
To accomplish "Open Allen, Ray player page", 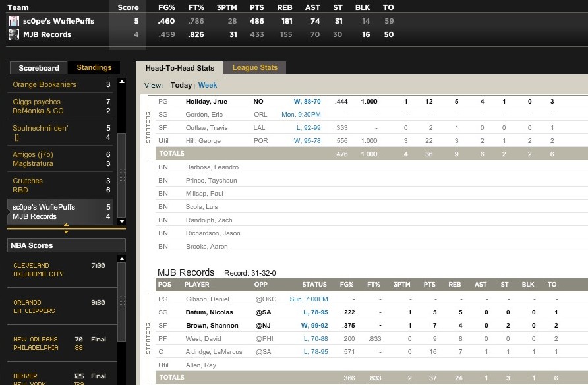I will pyautogui.click(x=200, y=365).
